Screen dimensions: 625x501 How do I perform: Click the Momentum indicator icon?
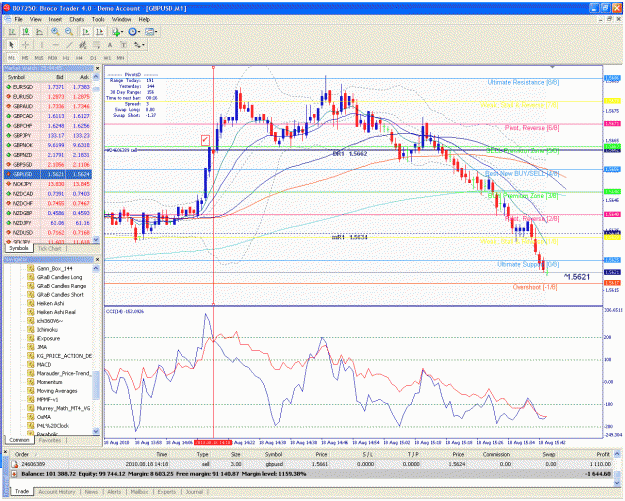tap(31, 383)
